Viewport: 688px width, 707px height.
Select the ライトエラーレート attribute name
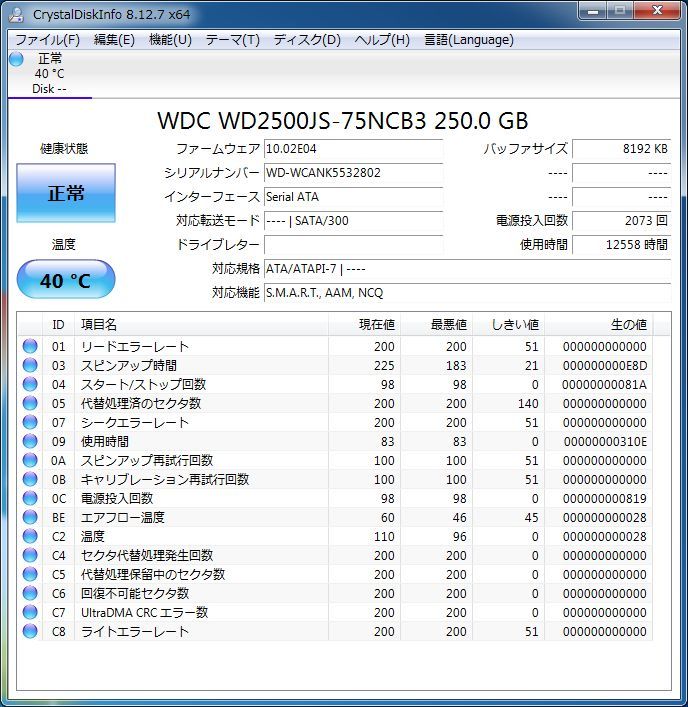tap(135, 631)
